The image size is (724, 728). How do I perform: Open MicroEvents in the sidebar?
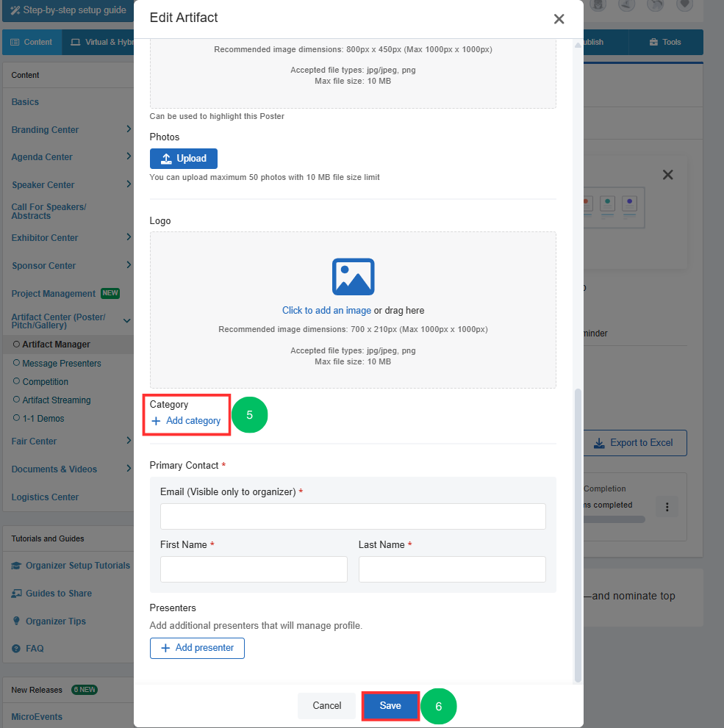click(37, 717)
